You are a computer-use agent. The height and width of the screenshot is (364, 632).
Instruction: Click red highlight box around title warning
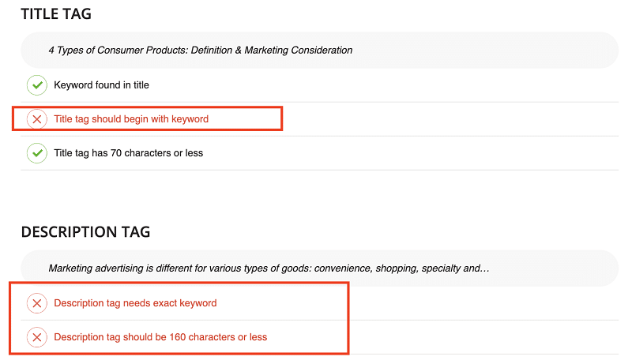tap(148, 118)
